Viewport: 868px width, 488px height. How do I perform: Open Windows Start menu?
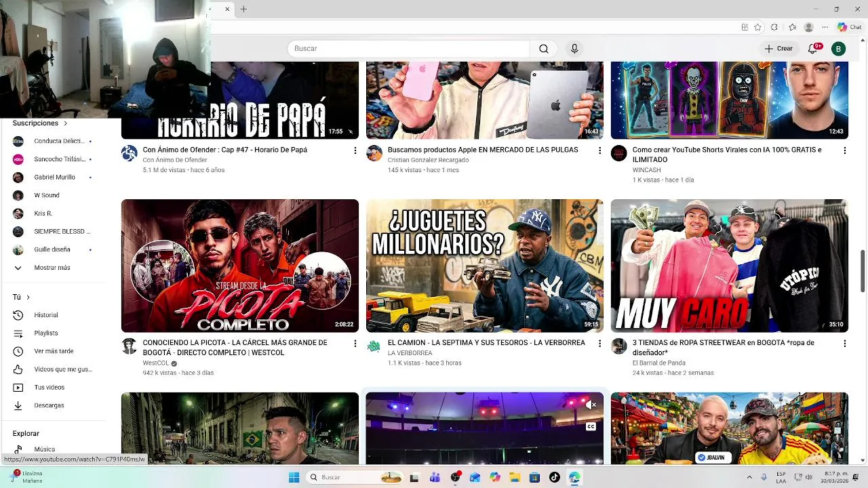(294, 477)
